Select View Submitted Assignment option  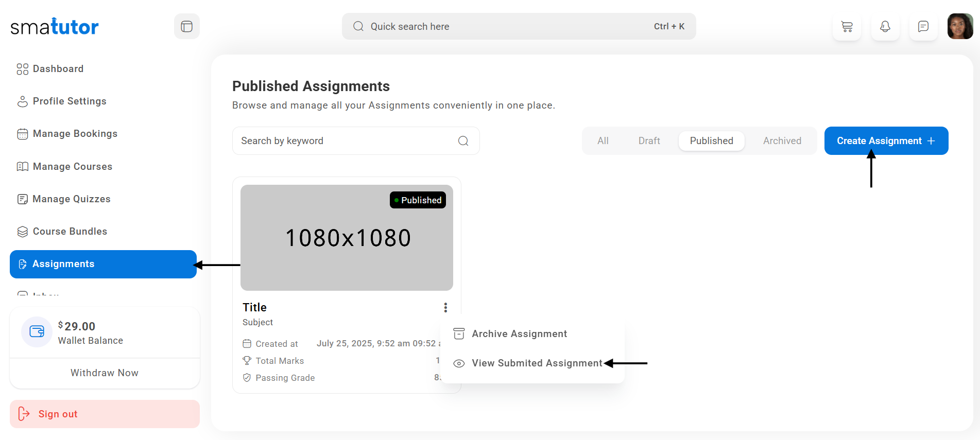537,363
